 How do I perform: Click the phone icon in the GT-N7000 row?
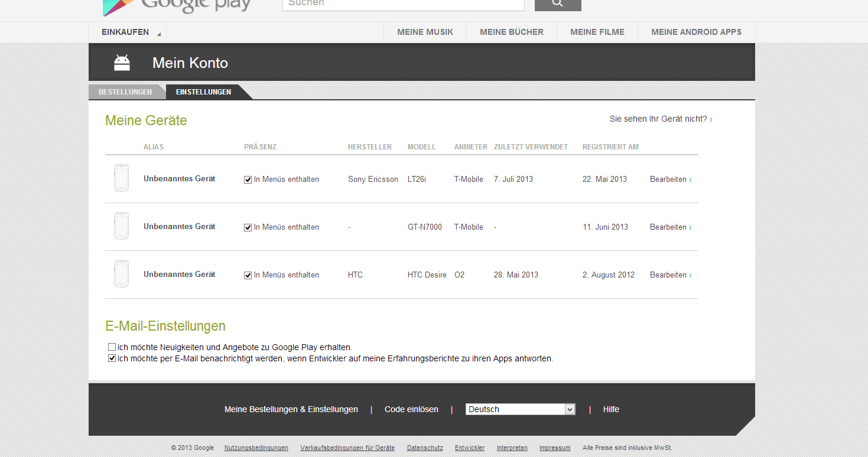click(121, 226)
